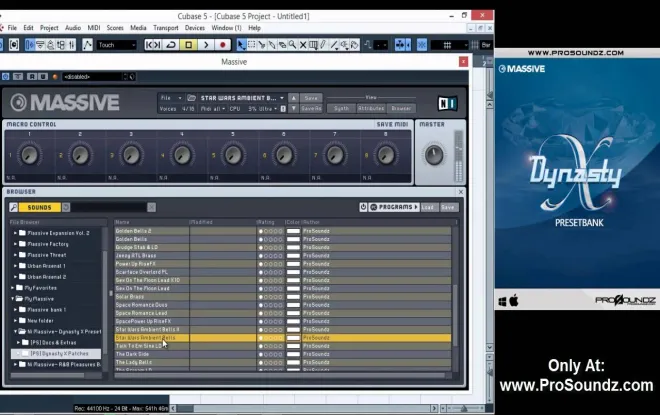This screenshot has height=415, width=660.
Task: Expand the Urban Arsenal 1 folder
Action: click(16, 266)
